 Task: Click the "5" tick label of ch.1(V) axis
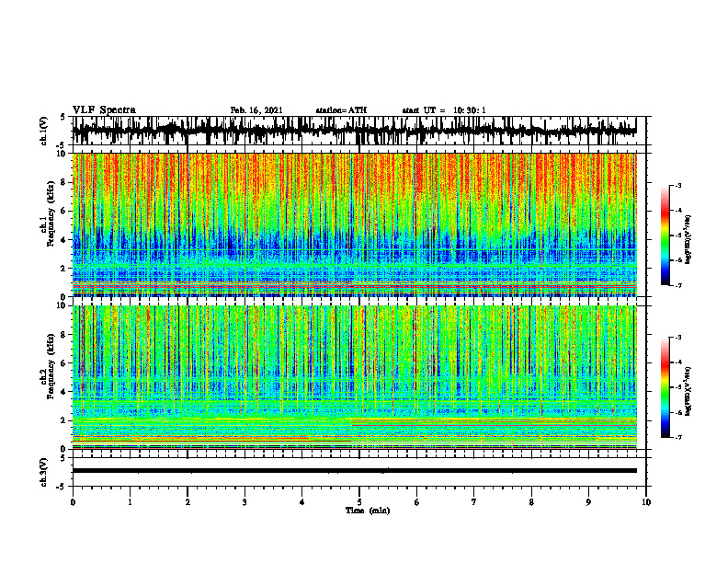tap(64, 117)
